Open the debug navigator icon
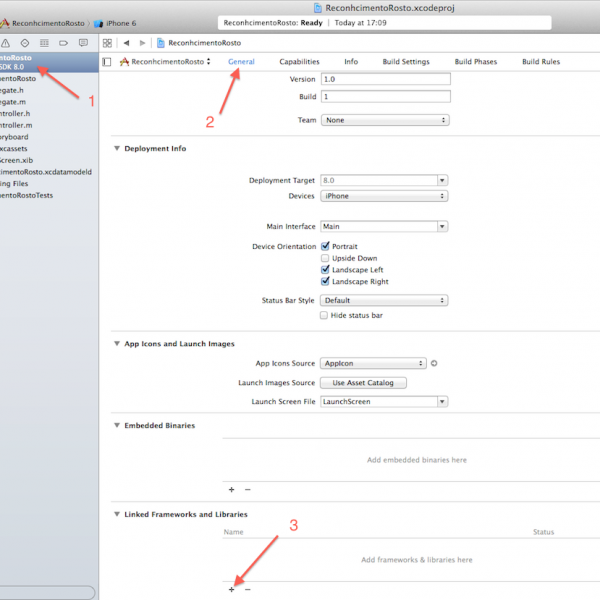The height and width of the screenshot is (600, 600). 44,43
